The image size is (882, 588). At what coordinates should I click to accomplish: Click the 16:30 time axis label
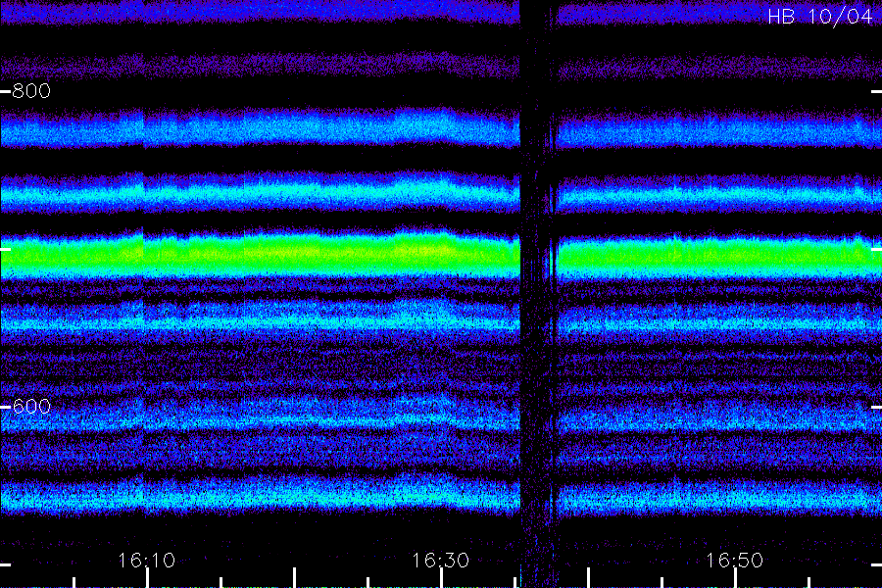[440, 561]
